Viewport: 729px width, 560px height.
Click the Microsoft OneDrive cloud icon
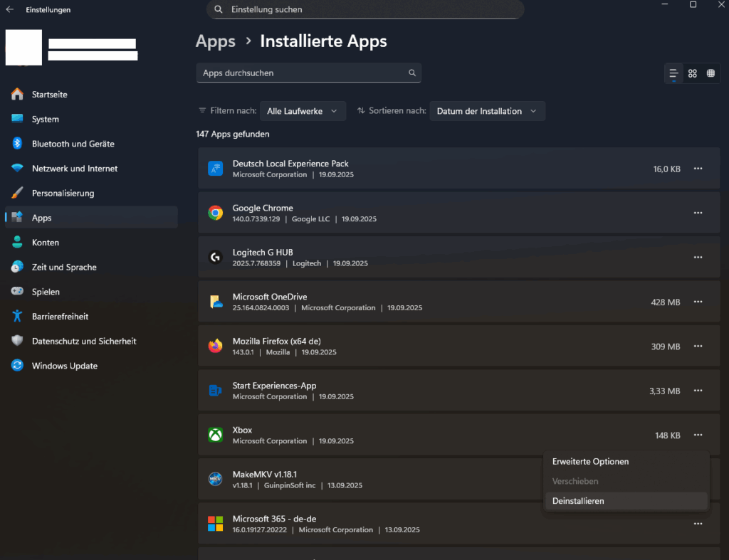tap(215, 302)
